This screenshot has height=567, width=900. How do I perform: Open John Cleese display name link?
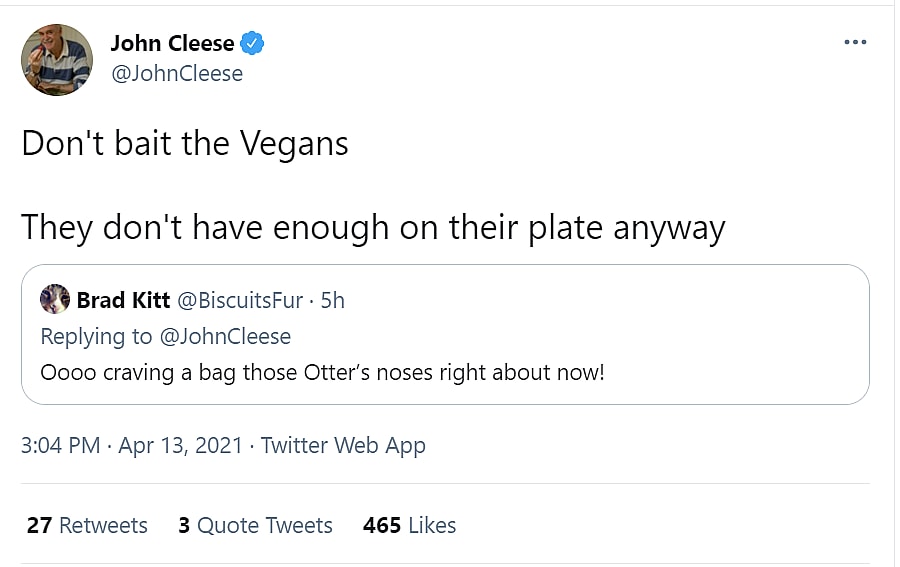(171, 43)
